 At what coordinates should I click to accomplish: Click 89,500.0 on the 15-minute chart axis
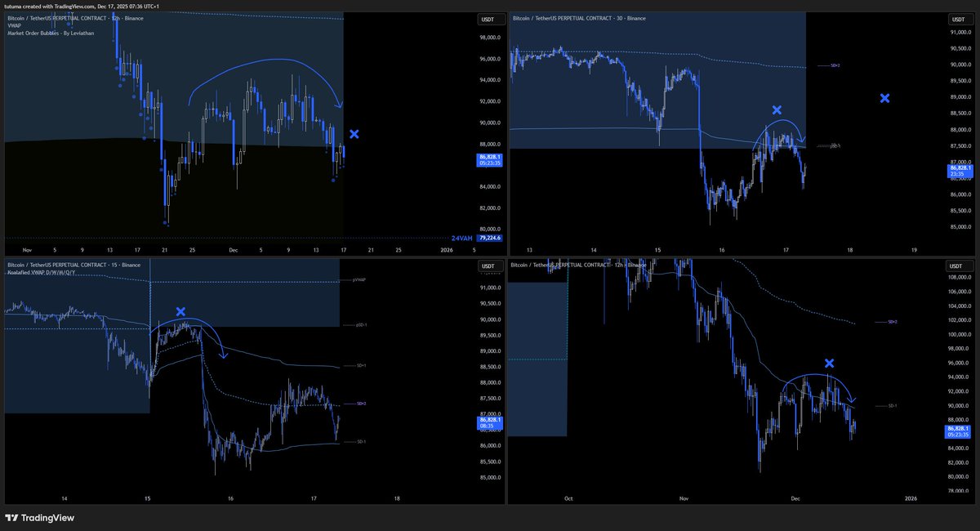[x=490, y=336]
